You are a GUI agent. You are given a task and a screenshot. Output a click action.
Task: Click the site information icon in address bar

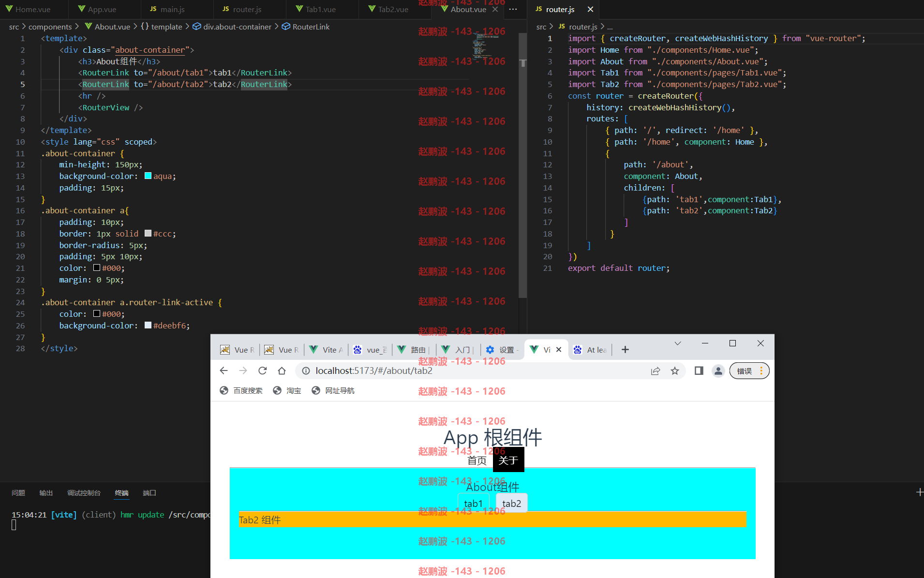click(x=306, y=371)
